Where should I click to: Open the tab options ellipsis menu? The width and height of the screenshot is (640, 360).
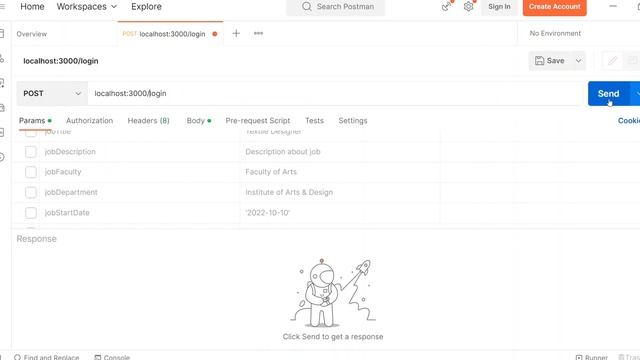(258, 33)
